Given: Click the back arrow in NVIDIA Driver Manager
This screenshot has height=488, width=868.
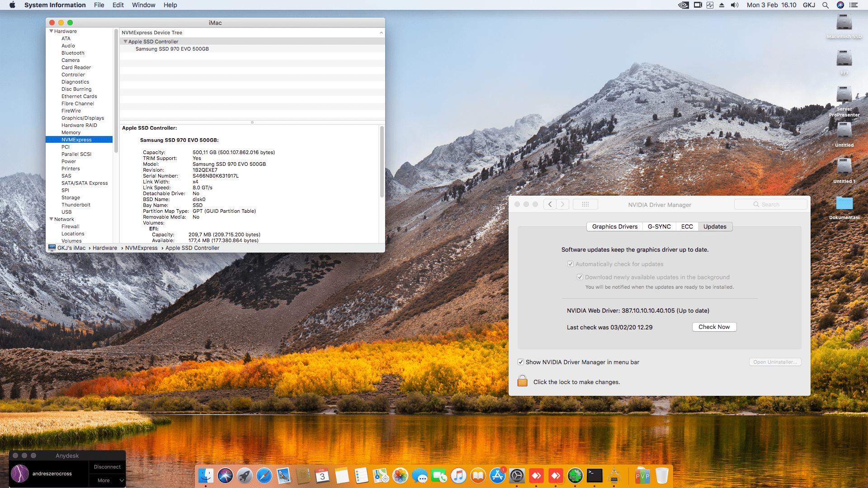Looking at the screenshot, I should click(550, 204).
